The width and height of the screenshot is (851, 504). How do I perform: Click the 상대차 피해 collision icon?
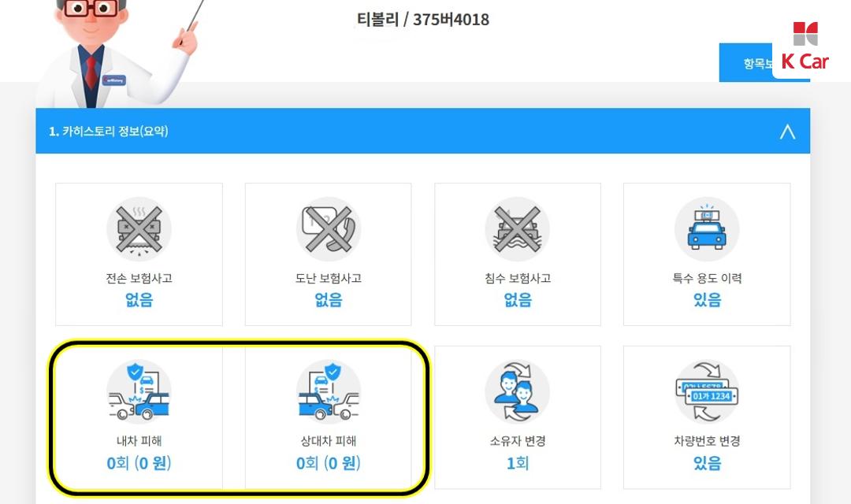coord(329,392)
